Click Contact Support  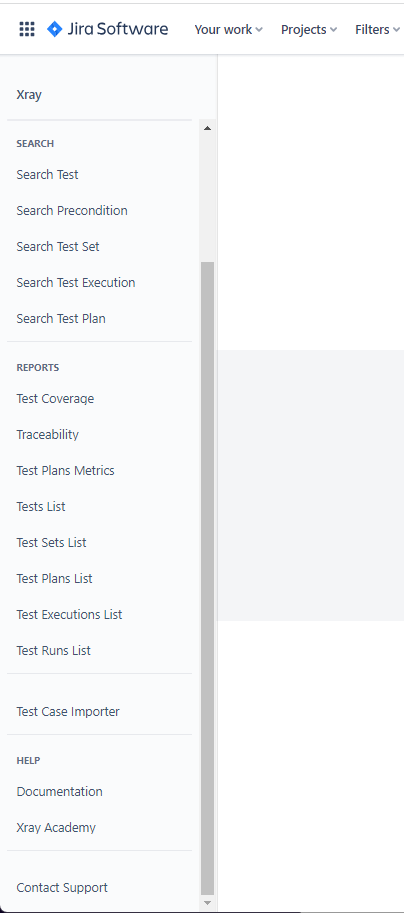coord(62,888)
